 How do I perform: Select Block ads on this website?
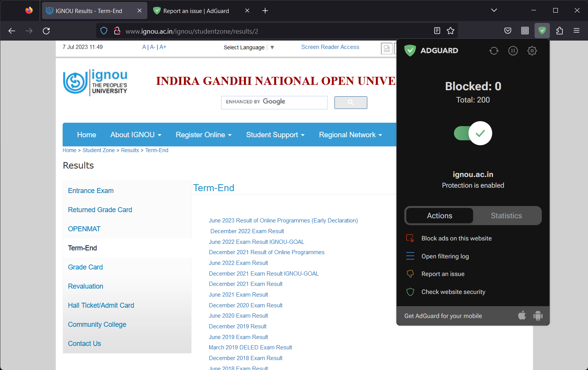[456, 238]
